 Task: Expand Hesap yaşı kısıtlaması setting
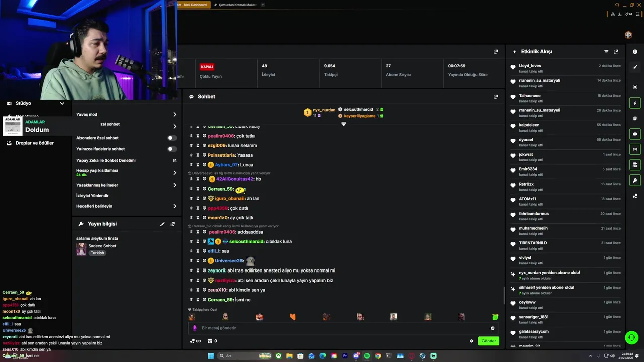pyautogui.click(x=175, y=173)
